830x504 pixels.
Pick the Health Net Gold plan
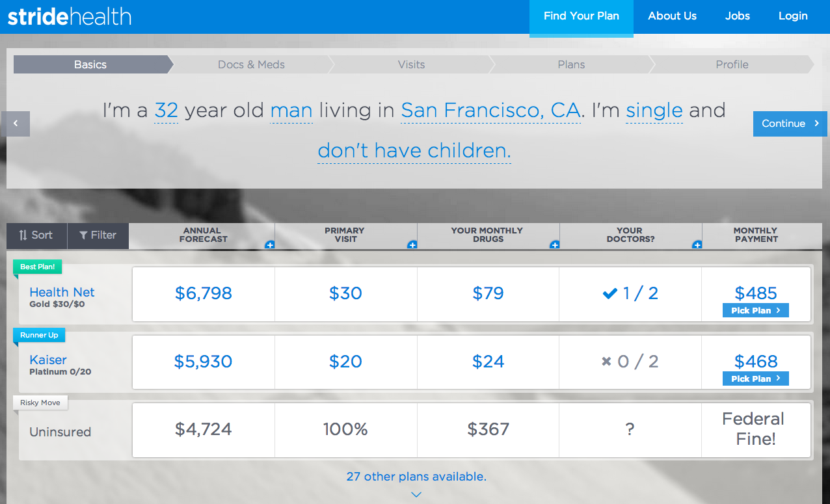(755, 311)
